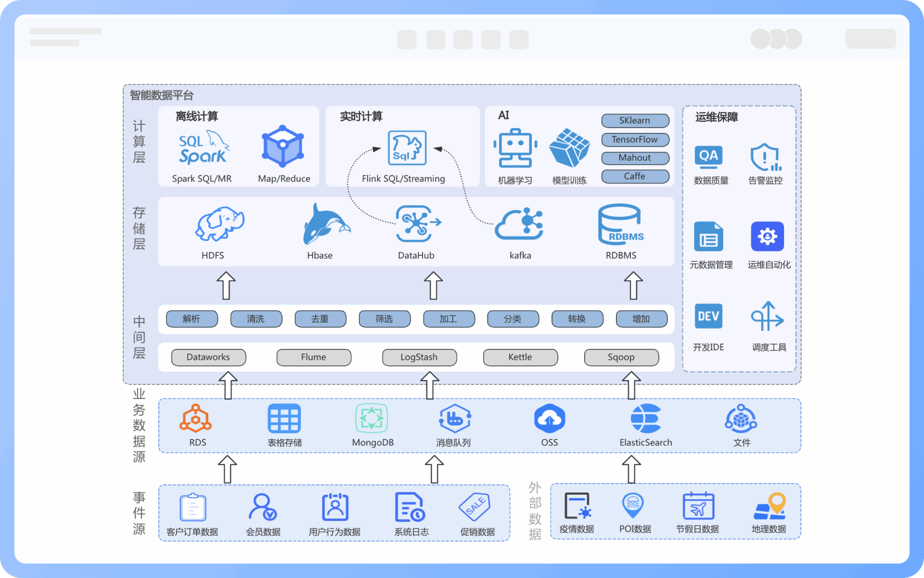The height and width of the screenshot is (578, 924).
Task: Click the Flink SQL/Streaming squirrel icon
Action: point(407,148)
